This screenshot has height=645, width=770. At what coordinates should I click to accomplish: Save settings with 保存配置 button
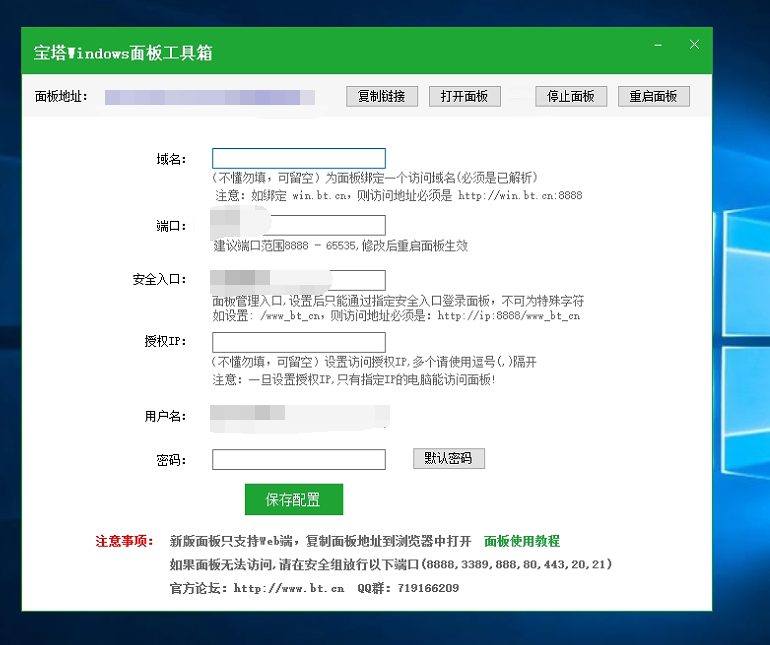(x=294, y=500)
